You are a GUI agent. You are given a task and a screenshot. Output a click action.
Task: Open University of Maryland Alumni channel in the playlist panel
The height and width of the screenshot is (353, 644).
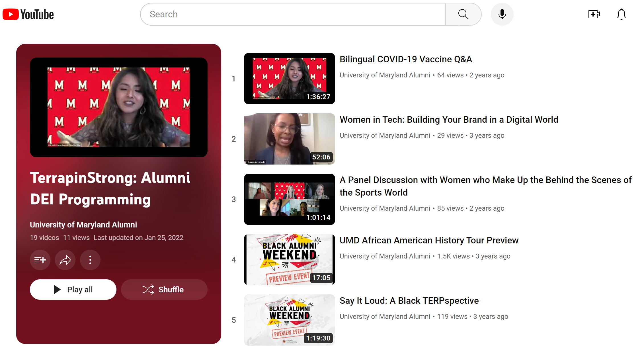(83, 225)
